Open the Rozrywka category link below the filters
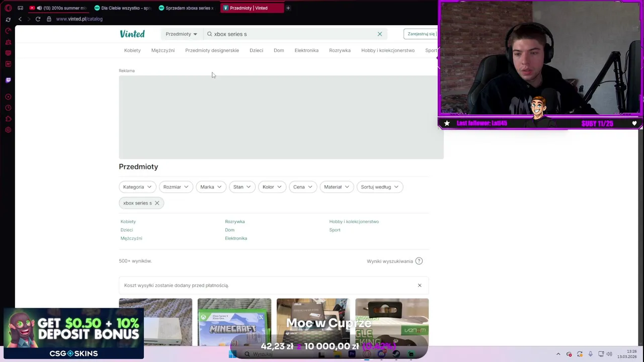The height and width of the screenshot is (362, 644). (235, 222)
